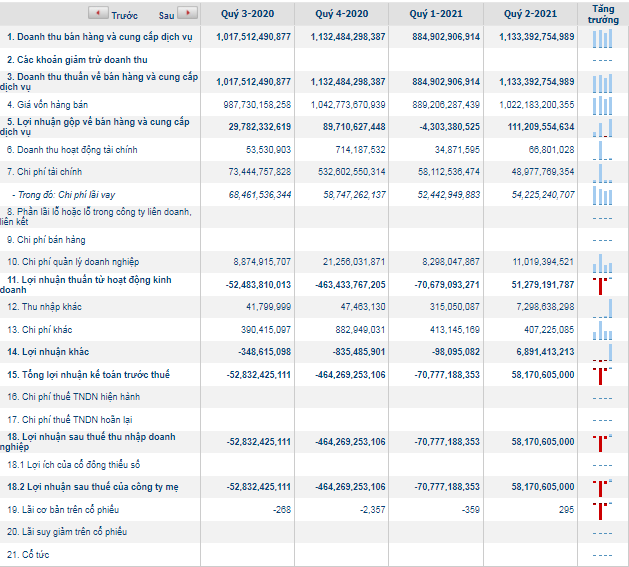
Task: Open growth chart for Doanh thu bán hàng row
Action: coord(602,38)
